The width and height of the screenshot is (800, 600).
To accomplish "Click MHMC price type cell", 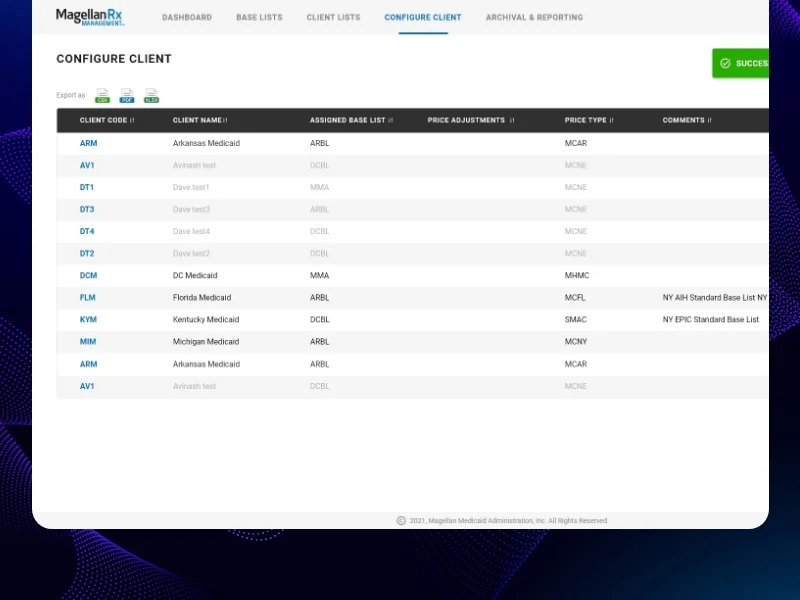I will click(577, 276).
